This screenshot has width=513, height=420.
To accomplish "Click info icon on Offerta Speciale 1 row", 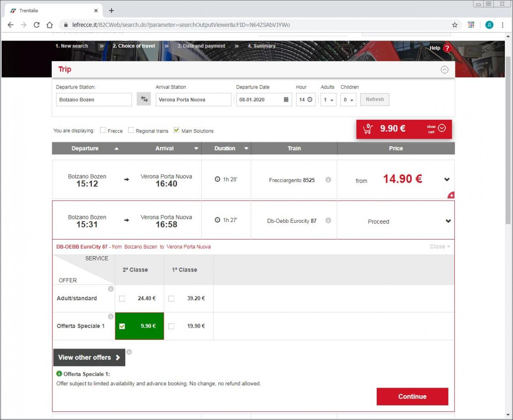I will pos(111,316).
